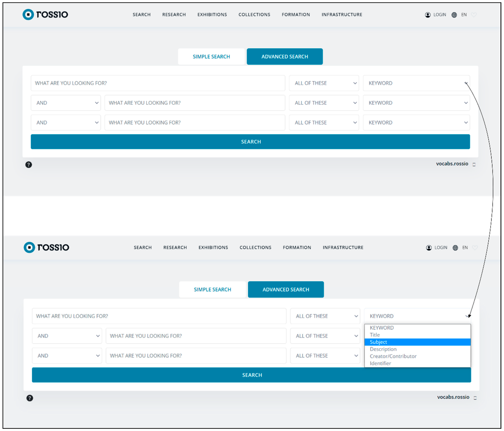The height and width of the screenshot is (431, 504).
Task: Open the first AND operator dropdown in top form
Action: (x=66, y=103)
